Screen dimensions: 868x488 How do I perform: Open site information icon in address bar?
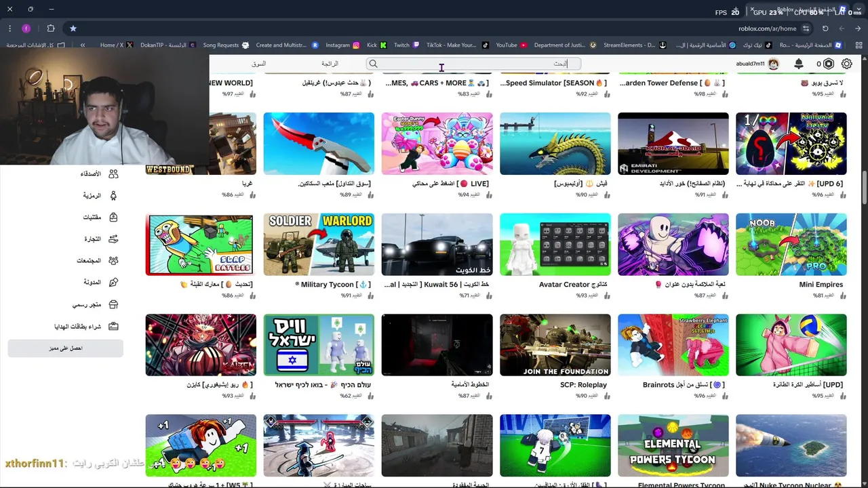click(x=806, y=28)
